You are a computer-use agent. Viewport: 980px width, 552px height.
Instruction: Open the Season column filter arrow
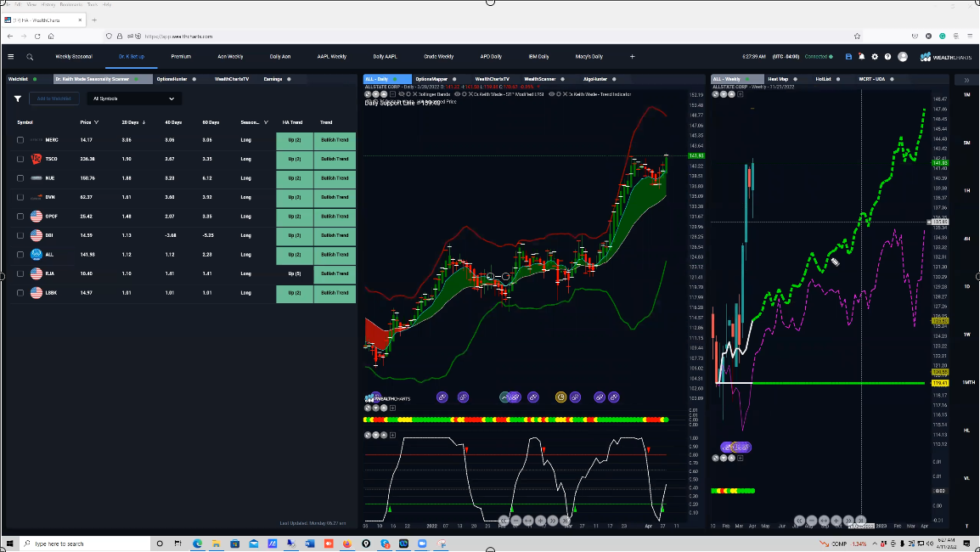pos(266,122)
